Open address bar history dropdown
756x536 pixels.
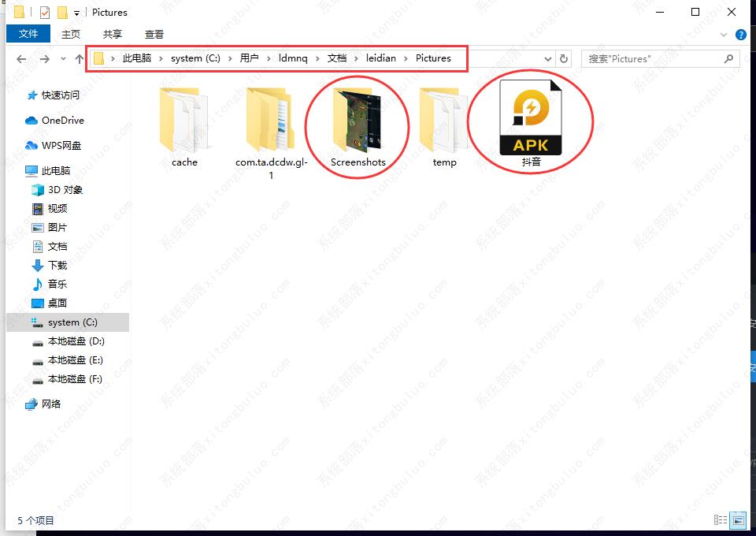548,59
